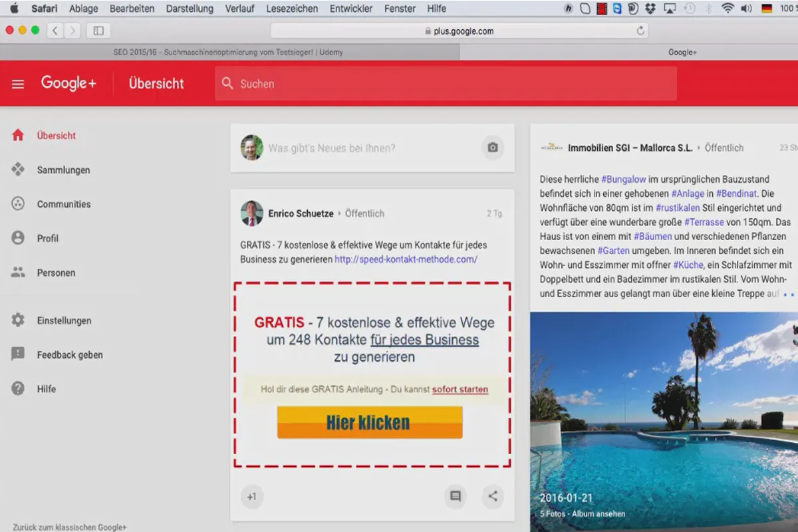Click Time Machine icon in menu bar
The image size is (798, 532).
click(689, 9)
